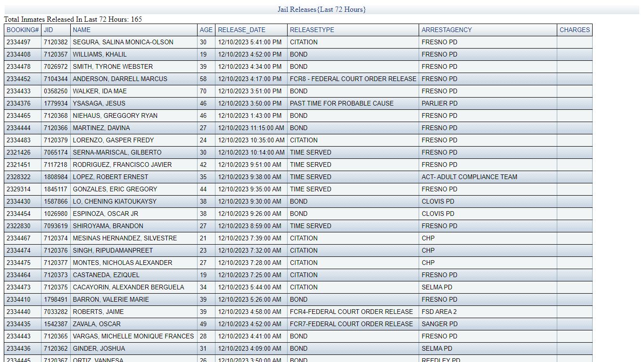644x362 pixels.
Task: Click agency SANGER PD
Action: 439,324
